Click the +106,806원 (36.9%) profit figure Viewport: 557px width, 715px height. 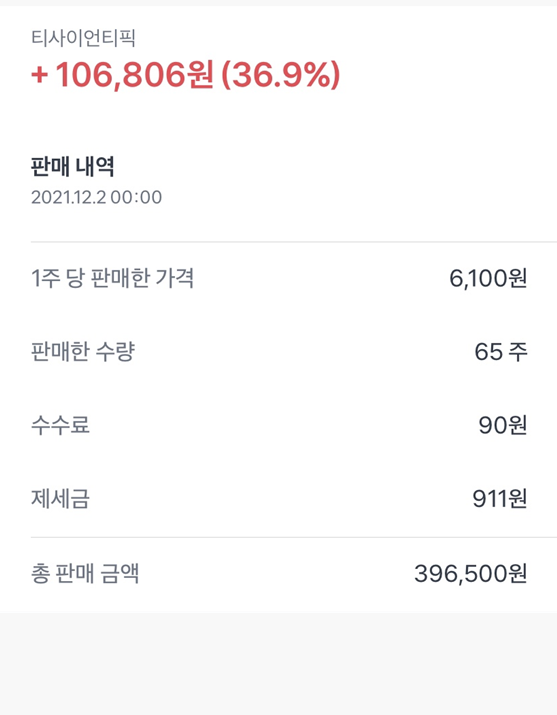point(186,75)
